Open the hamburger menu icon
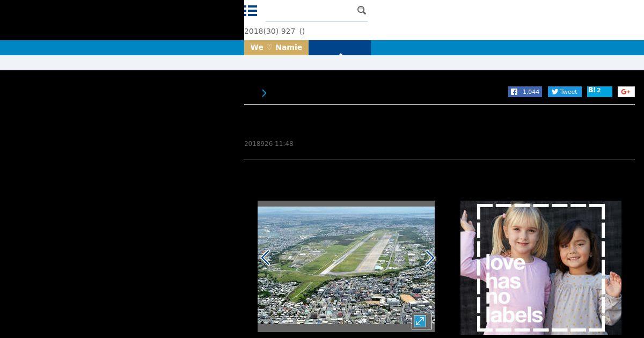This screenshot has width=644, height=338. (x=251, y=11)
